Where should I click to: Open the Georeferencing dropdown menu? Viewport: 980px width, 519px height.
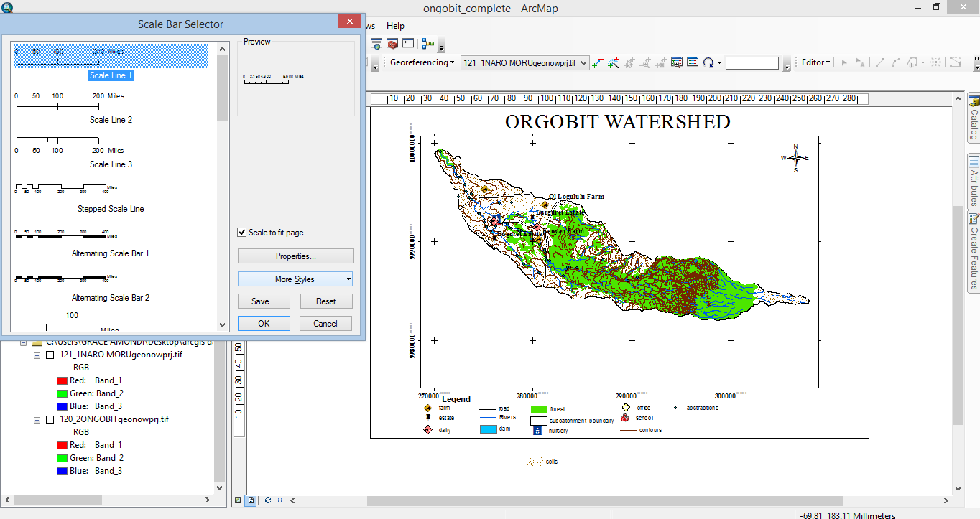(421, 62)
